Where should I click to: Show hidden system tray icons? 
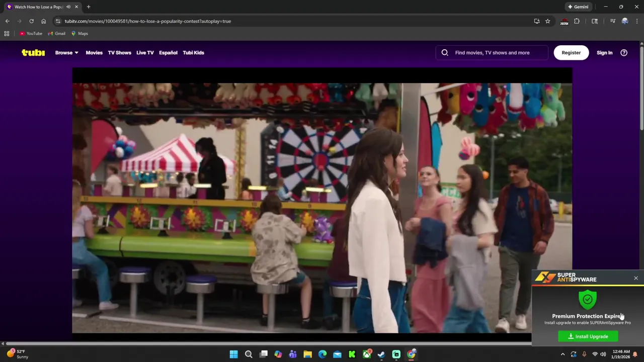563,354
